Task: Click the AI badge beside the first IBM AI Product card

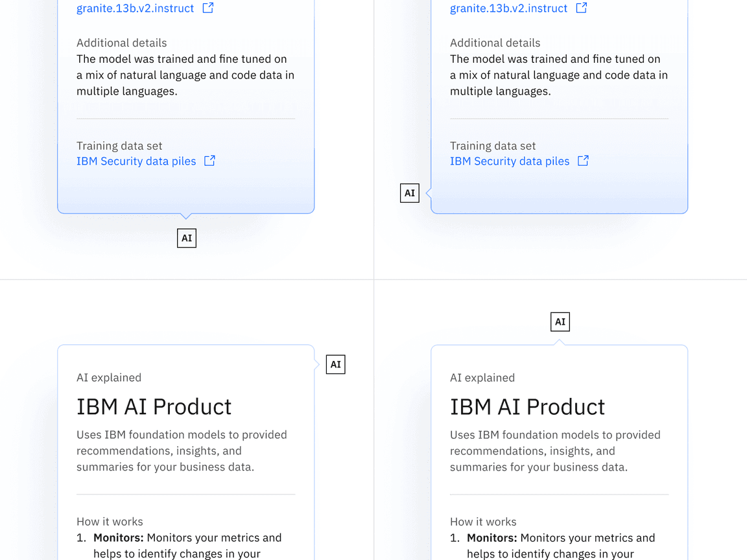Action: pos(335,364)
